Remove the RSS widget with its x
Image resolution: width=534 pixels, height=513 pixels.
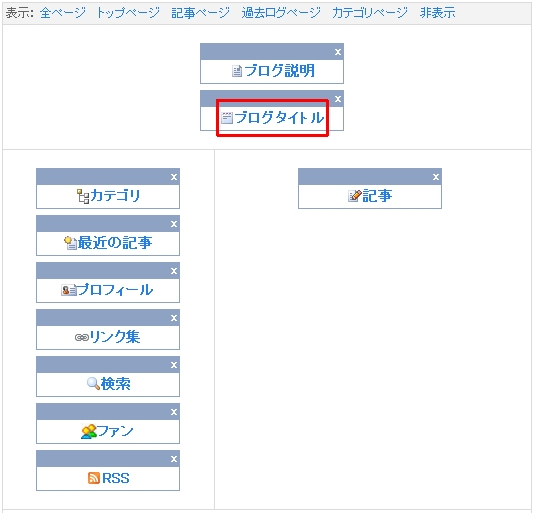[x=174, y=459]
